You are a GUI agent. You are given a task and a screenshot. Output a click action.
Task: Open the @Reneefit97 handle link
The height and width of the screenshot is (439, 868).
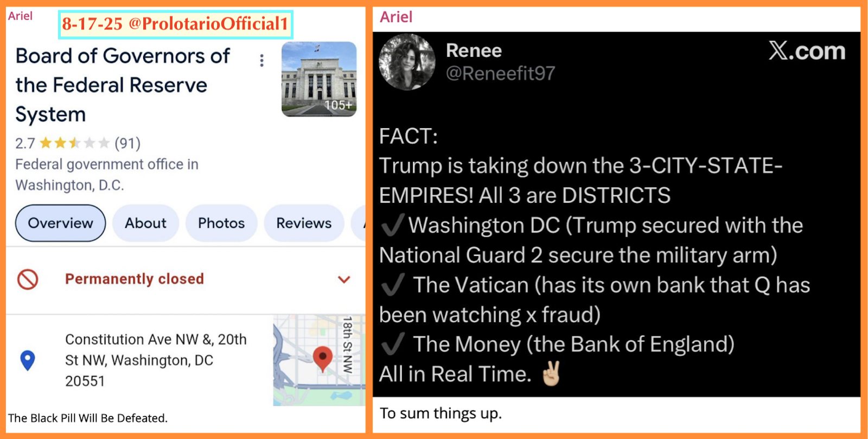[500, 73]
